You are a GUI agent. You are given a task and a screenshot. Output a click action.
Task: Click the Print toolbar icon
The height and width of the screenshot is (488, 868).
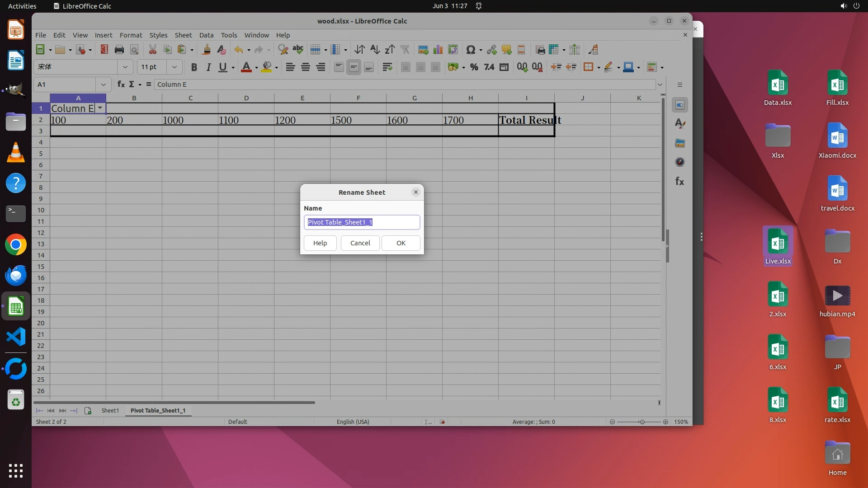(119, 50)
